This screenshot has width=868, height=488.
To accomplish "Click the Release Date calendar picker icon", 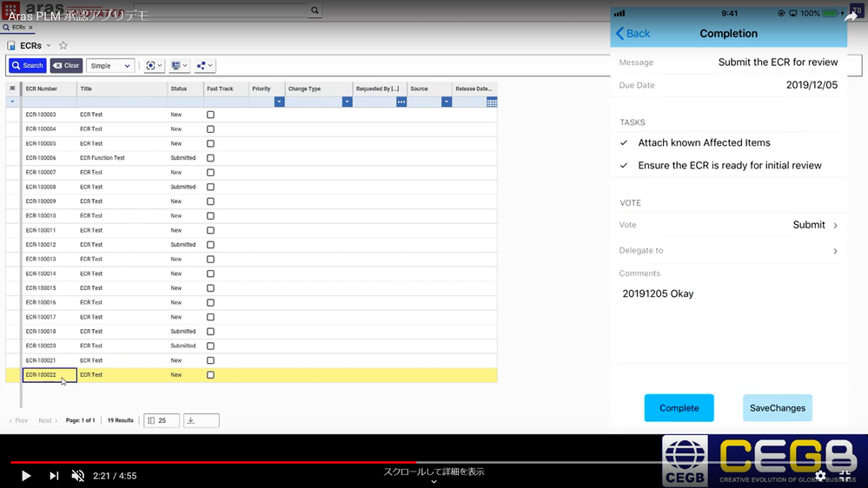I will [x=491, y=102].
